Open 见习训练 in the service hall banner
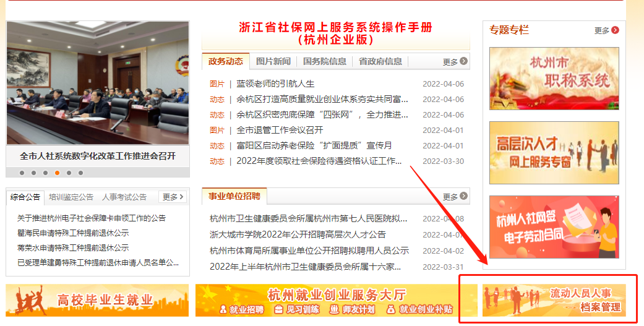This screenshot has width=644, height=326. coord(303,309)
